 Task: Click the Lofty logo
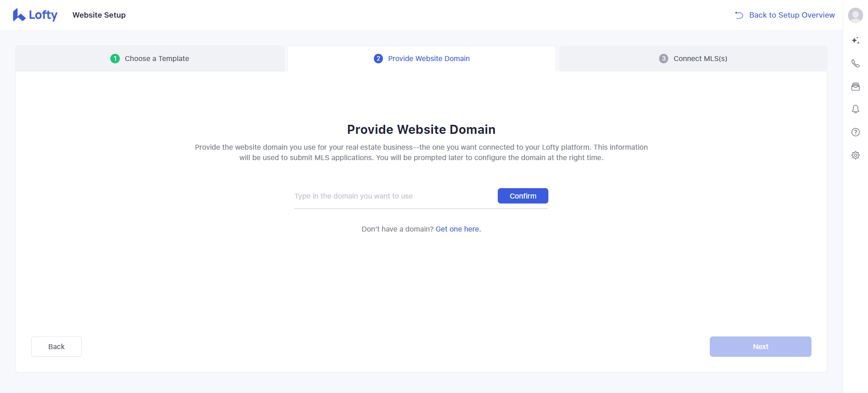35,15
